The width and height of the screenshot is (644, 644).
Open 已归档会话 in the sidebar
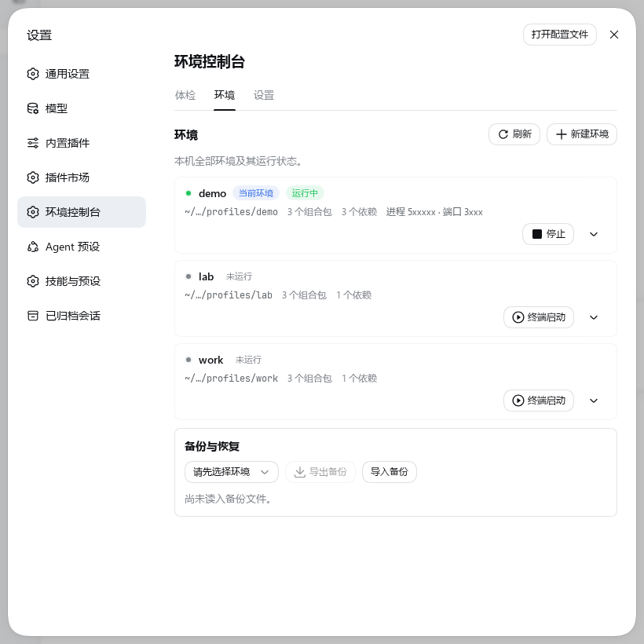82,316
